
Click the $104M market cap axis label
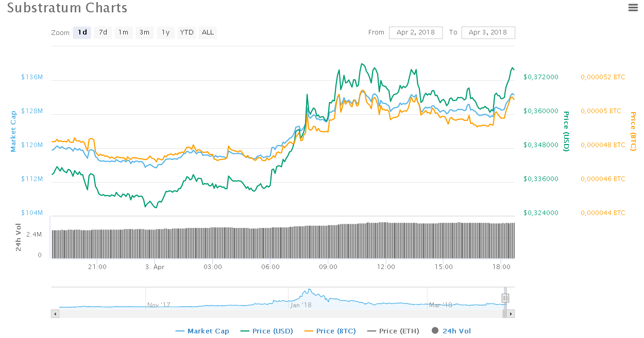coord(32,213)
